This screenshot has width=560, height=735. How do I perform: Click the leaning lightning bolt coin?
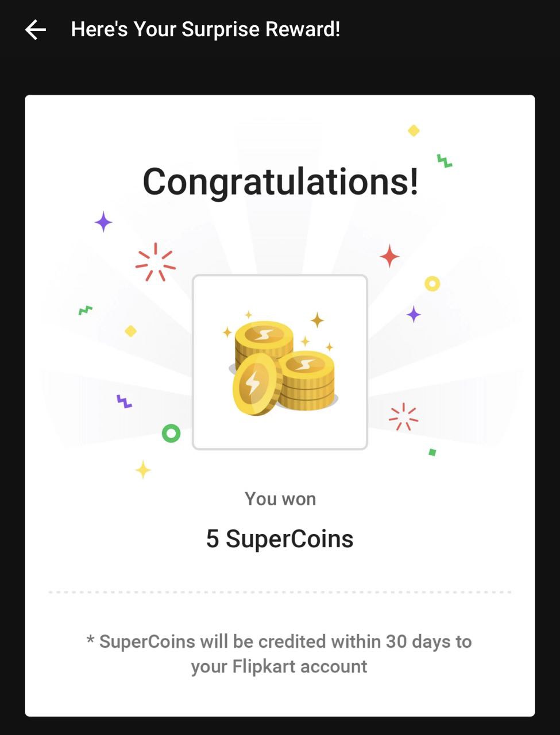pos(255,384)
